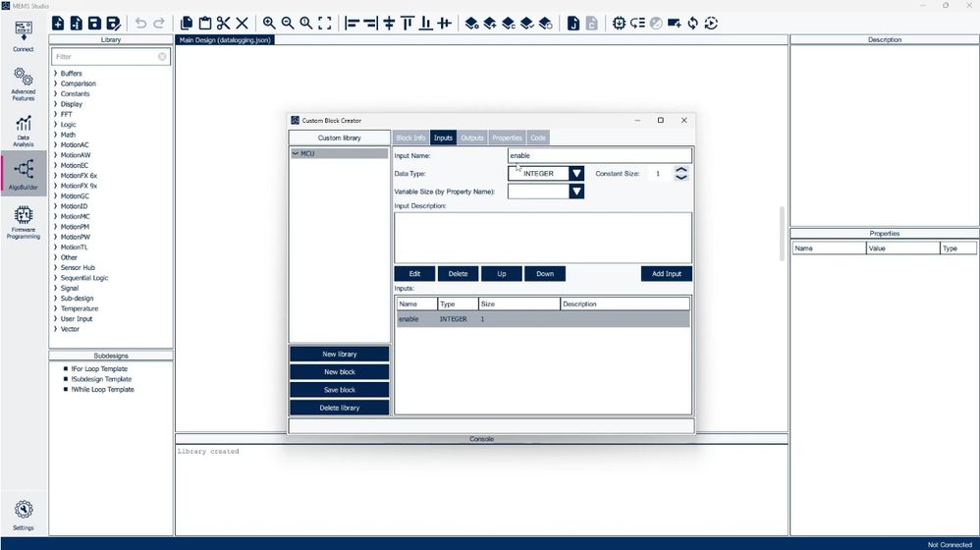The height and width of the screenshot is (550, 980).
Task: Select the Inputs tab
Action: coord(443,137)
